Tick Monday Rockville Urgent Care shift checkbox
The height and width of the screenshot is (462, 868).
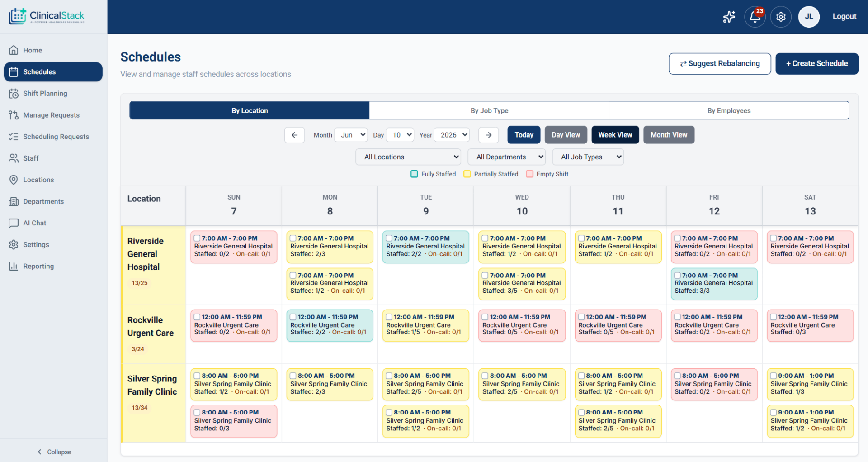[293, 317]
